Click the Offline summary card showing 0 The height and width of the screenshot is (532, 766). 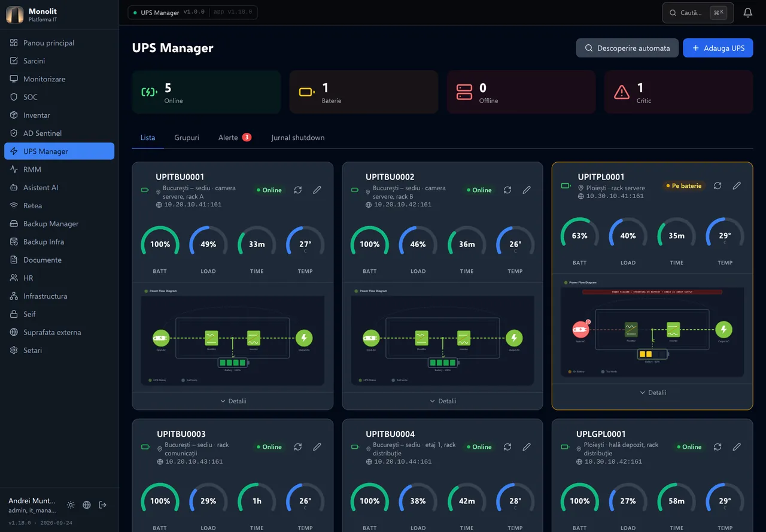coord(521,92)
